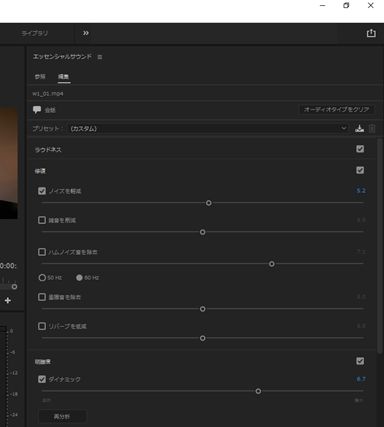Click the リバーブを低減 slider handle
384x427 pixels.
[203, 338]
